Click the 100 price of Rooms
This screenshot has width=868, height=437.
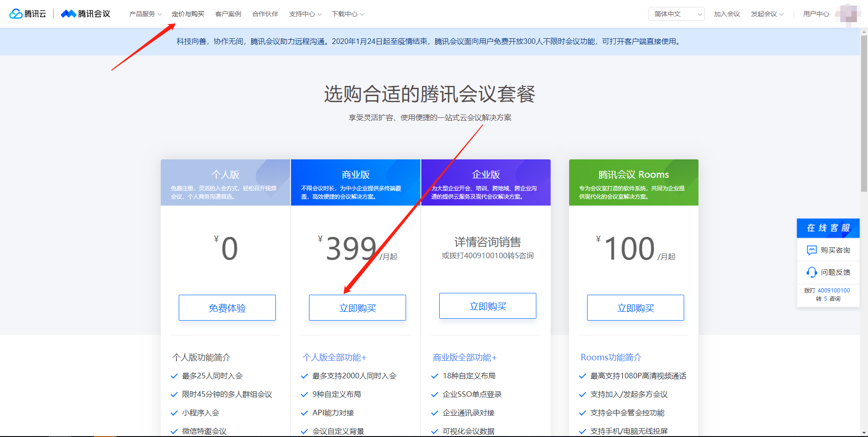630,249
